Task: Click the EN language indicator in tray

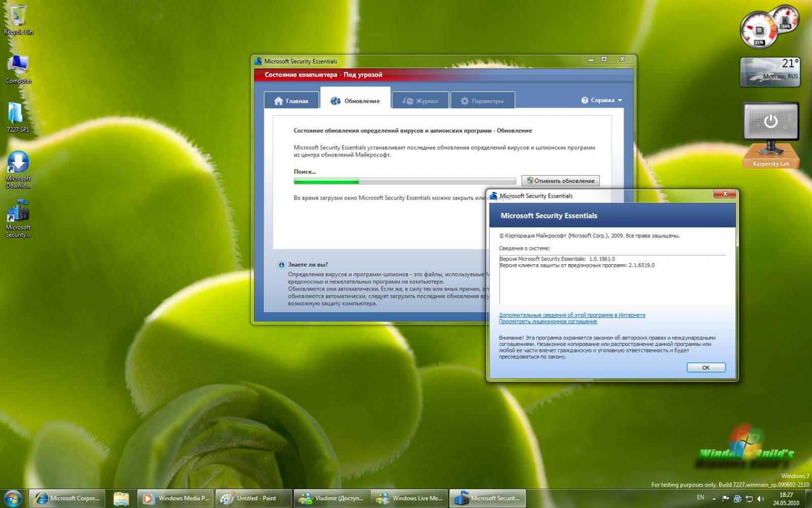Action: click(x=700, y=497)
